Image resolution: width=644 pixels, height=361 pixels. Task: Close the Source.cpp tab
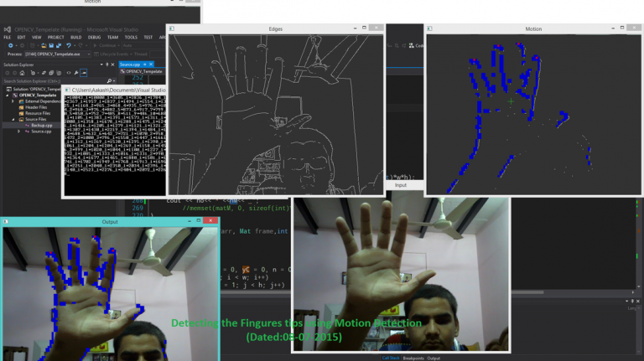click(x=151, y=64)
